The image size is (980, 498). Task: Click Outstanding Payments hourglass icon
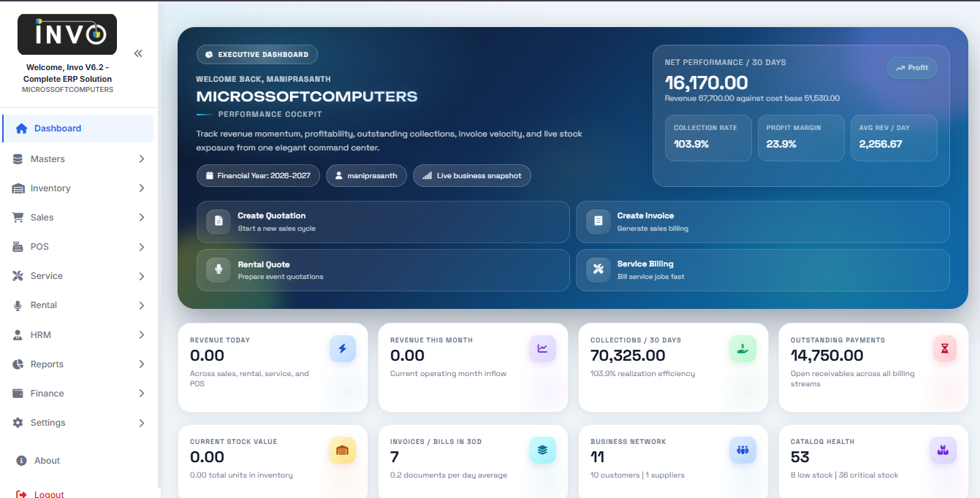tap(944, 349)
